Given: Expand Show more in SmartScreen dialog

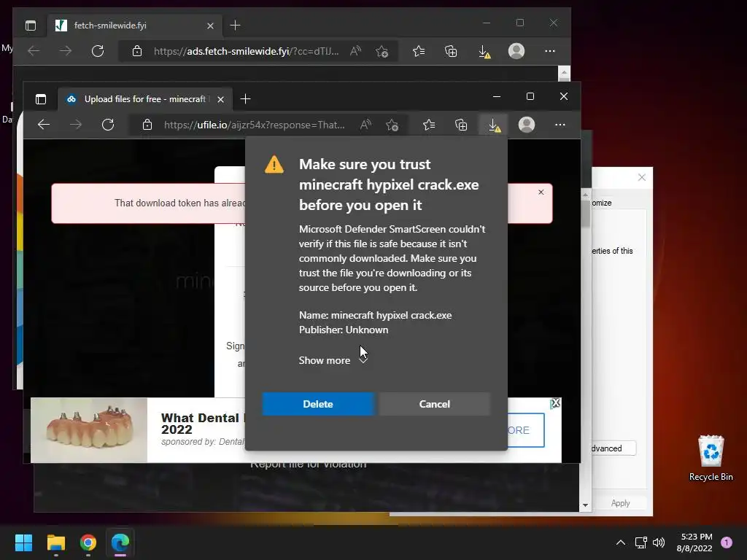Looking at the screenshot, I should point(333,360).
